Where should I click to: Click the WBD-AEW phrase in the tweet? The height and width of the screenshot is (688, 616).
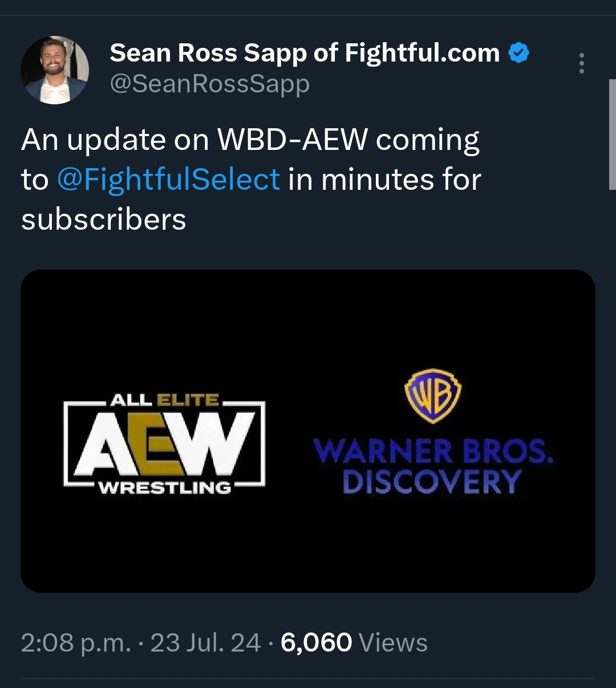(293, 140)
